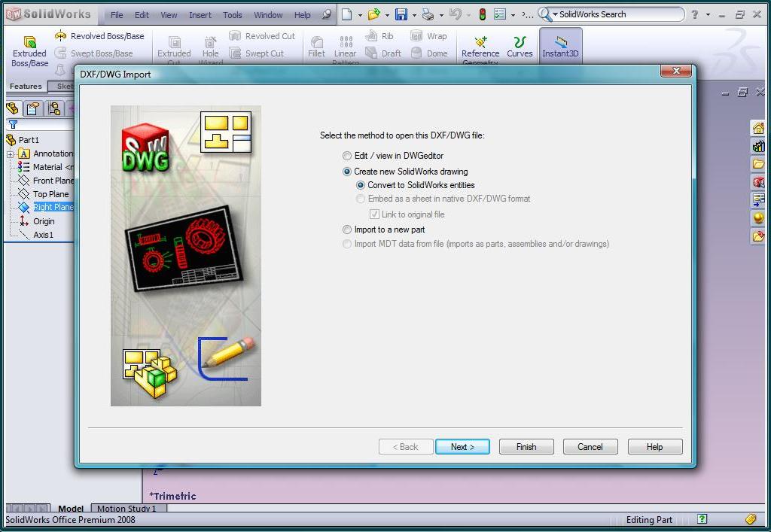Click the Rebuild traffic light icon

(x=483, y=15)
